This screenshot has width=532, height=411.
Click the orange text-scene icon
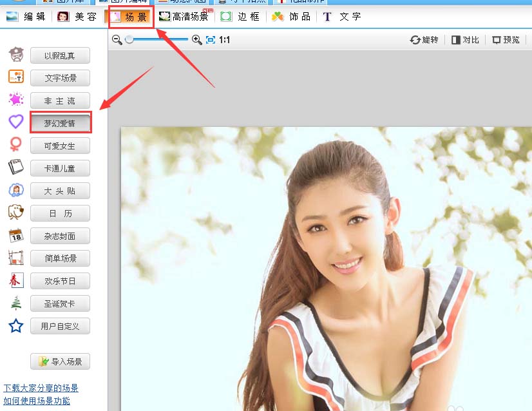click(x=16, y=77)
